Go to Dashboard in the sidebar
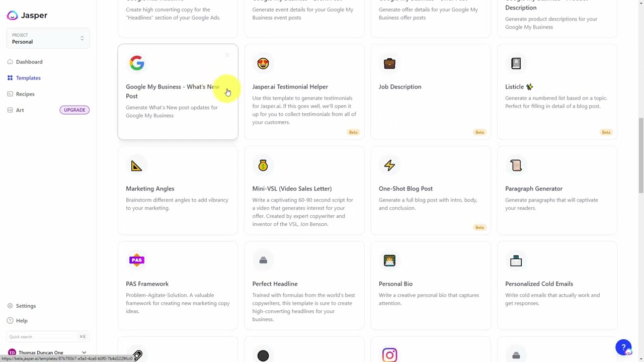 (29, 62)
